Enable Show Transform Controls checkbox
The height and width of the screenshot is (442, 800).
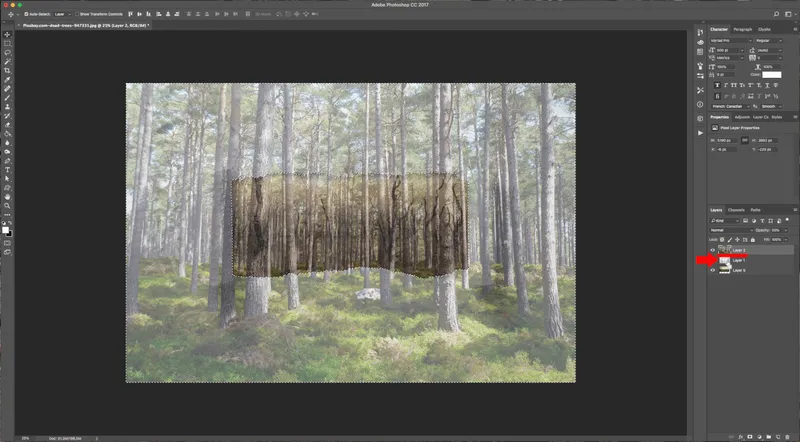click(77, 14)
